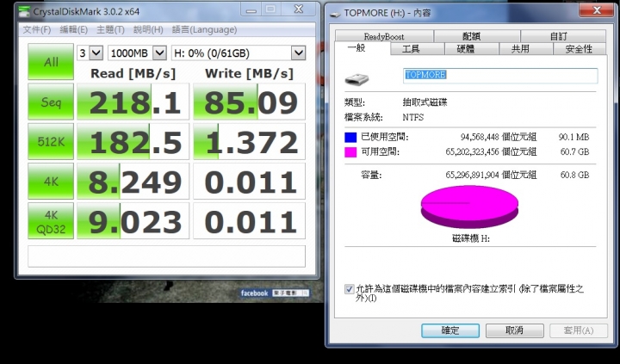Click the 4K write result 0.011
Viewport: 620px width, 364px height.
(250, 182)
